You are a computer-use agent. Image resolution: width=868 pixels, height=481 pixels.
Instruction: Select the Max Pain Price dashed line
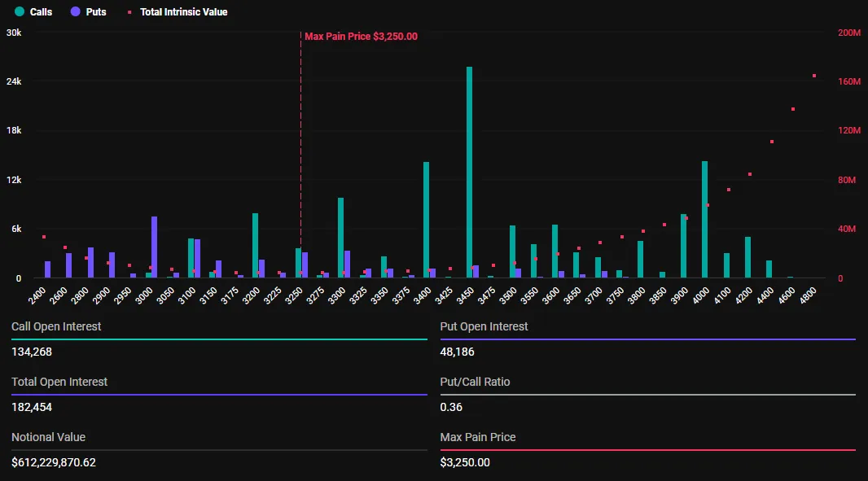pyautogui.click(x=300, y=163)
